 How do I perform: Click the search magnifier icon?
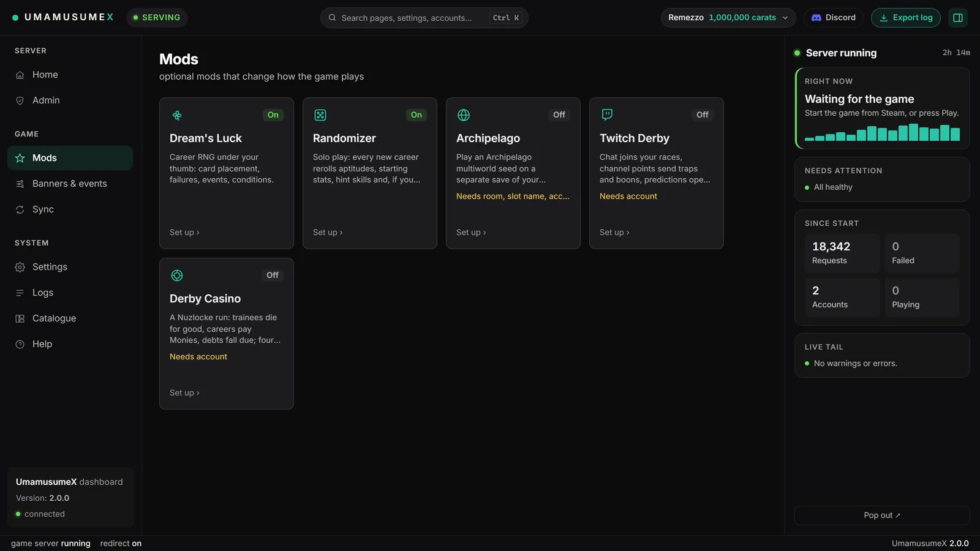point(332,18)
